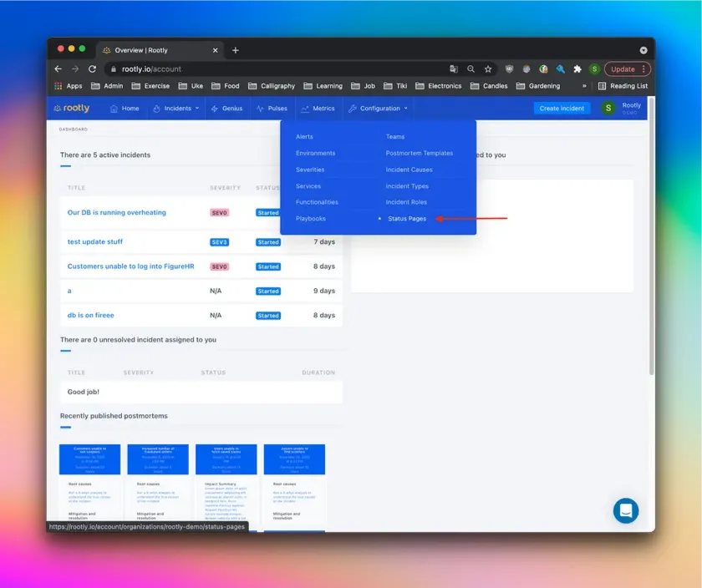The height and width of the screenshot is (588, 702).
Task: Select Incident Types menu item
Action: tap(408, 186)
